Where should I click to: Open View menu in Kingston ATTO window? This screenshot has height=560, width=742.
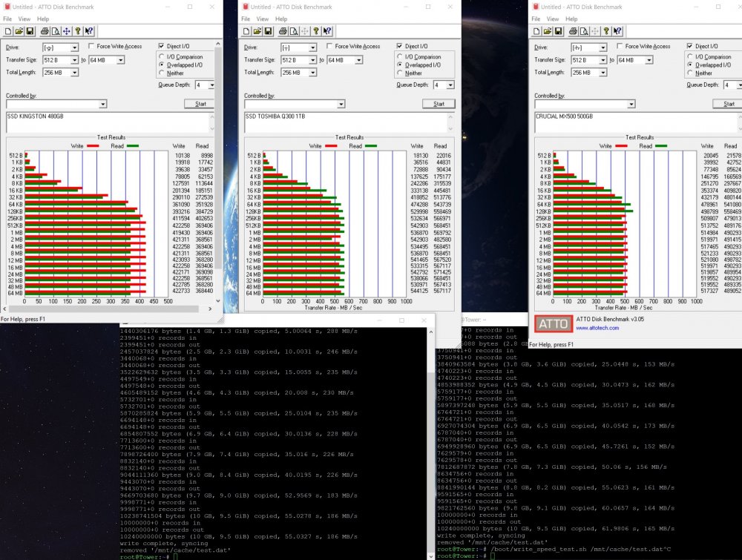(x=24, y=19)
